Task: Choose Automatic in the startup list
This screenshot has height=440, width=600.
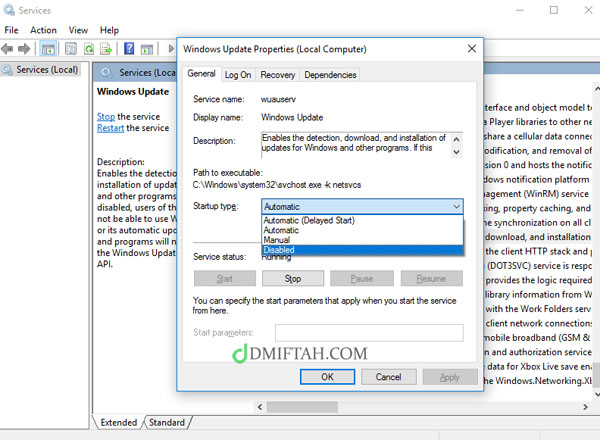Action: pos(362,230)
